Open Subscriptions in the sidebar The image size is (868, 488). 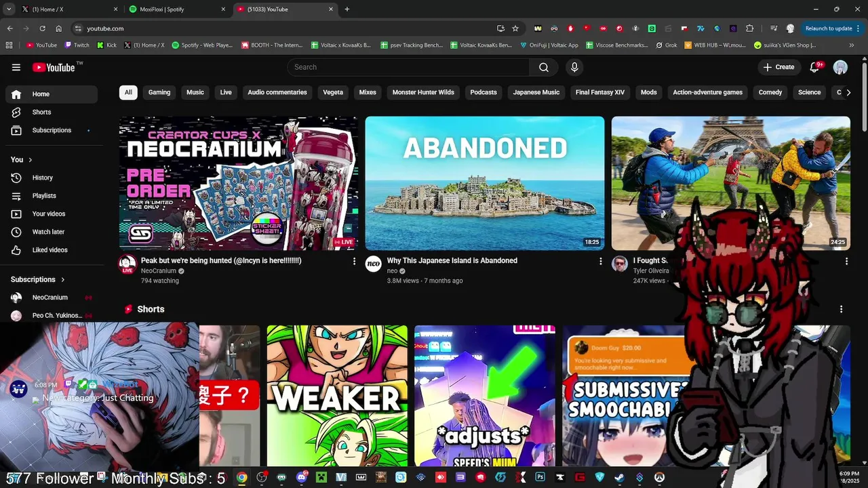(52, 130)
